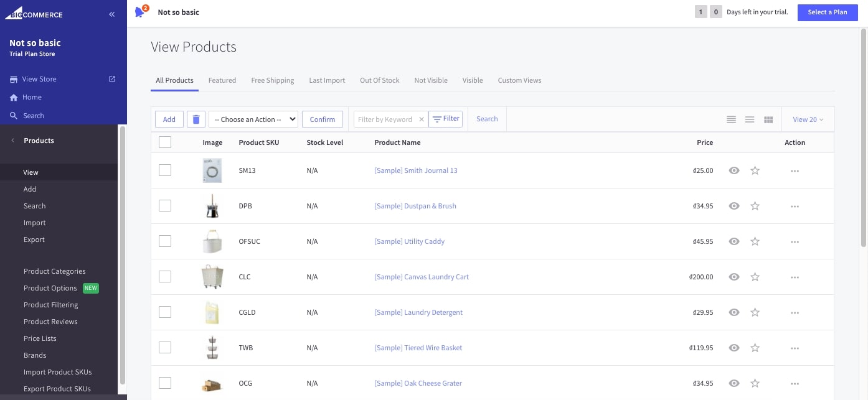Open the Laundry Detergent product link
The height and width of the screenshot is (400, 868).
tap(418, 312)
